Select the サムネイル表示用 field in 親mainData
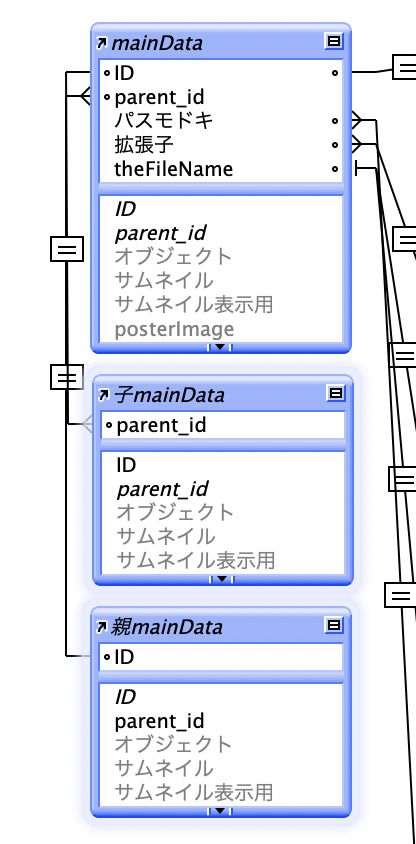The height and width of the screenshot is (844, 416). point(194,792)
